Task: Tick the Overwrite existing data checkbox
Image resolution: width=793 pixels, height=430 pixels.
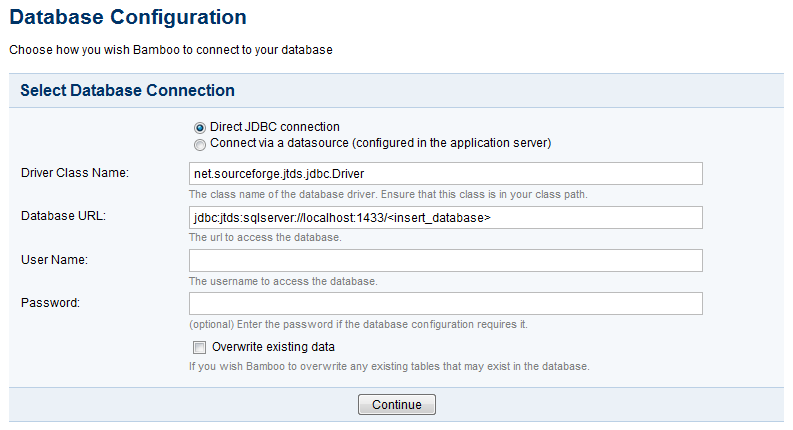Action: tap(199, 348)
